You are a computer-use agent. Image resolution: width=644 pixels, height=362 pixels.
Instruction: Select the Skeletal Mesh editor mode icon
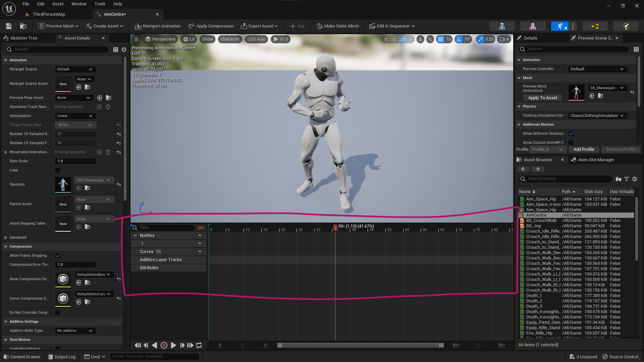(x=533, y=26)
